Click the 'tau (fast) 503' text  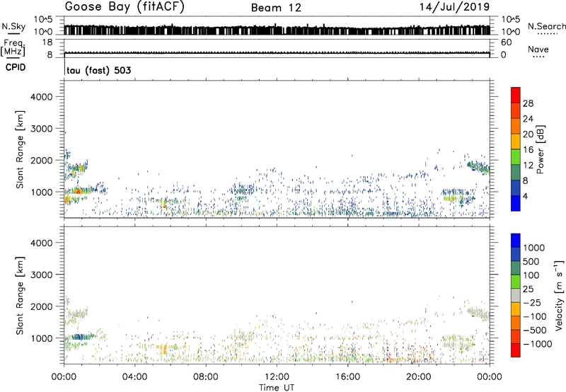[x=99, y=70]
